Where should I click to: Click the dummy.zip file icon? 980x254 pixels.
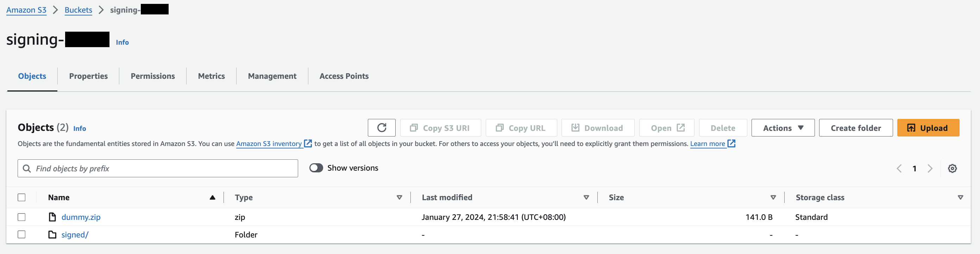click(52, 217)
